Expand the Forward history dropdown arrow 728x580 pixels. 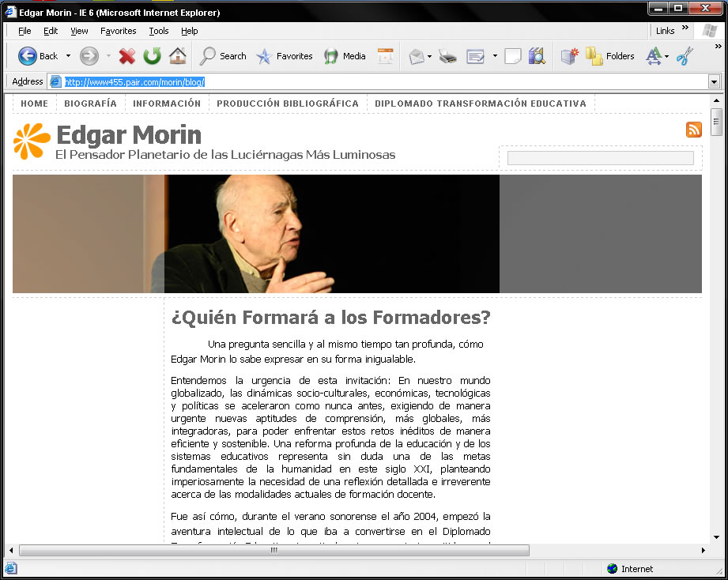(108, 56)
